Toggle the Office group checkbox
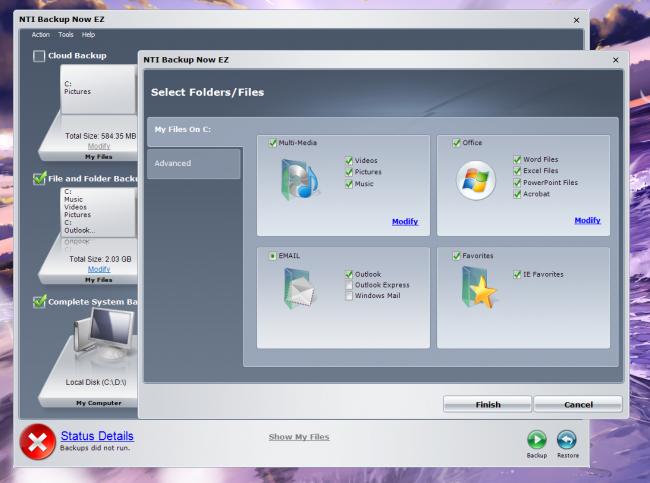The image size is (650, 483). coord(456,143)
